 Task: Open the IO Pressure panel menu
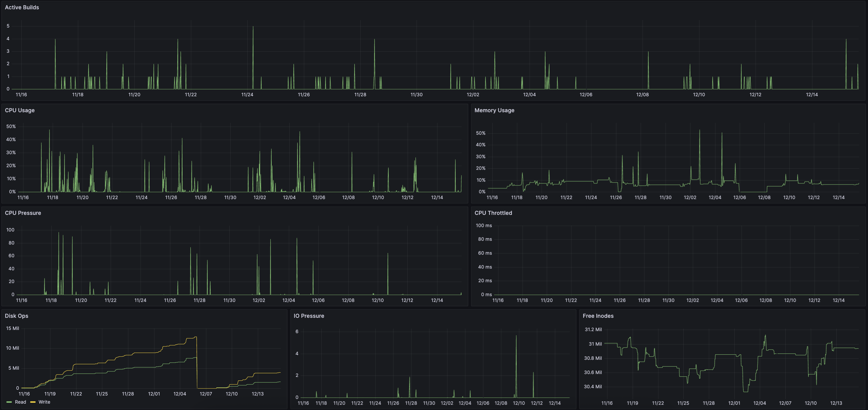coord(309,316)
